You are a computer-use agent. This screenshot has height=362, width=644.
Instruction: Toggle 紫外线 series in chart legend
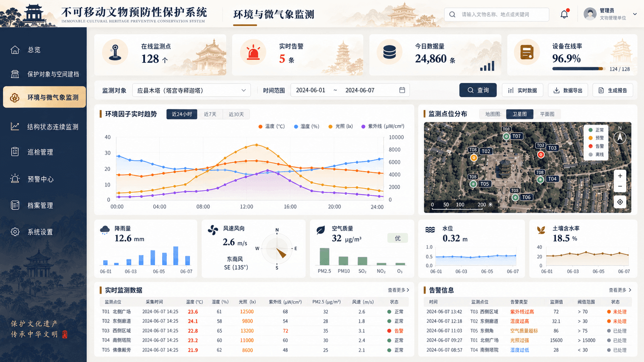(x=383, y=126)
